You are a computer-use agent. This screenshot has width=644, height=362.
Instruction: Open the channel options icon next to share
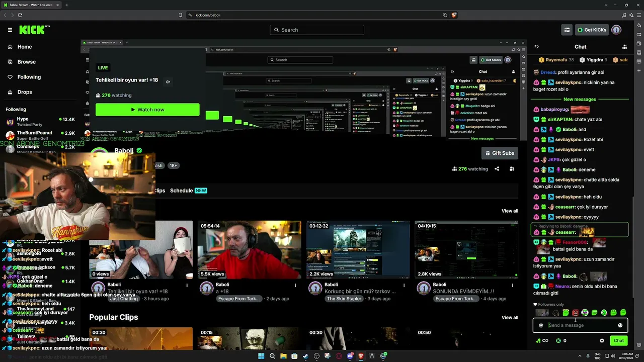[512, 169]
